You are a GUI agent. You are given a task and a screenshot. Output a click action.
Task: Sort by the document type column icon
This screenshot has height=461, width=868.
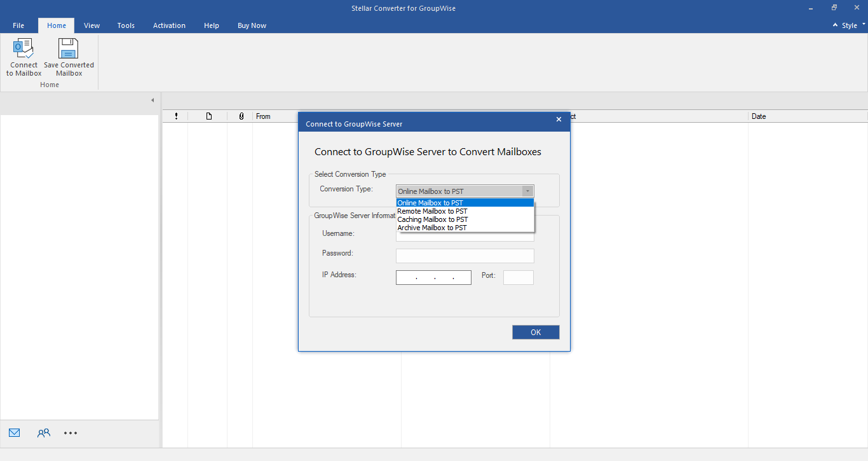point(208,116)
